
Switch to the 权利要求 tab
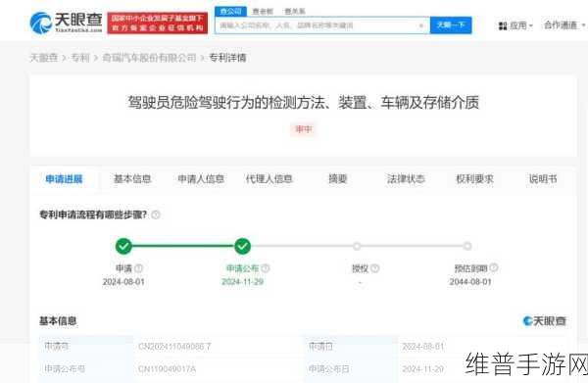point(474,179)
